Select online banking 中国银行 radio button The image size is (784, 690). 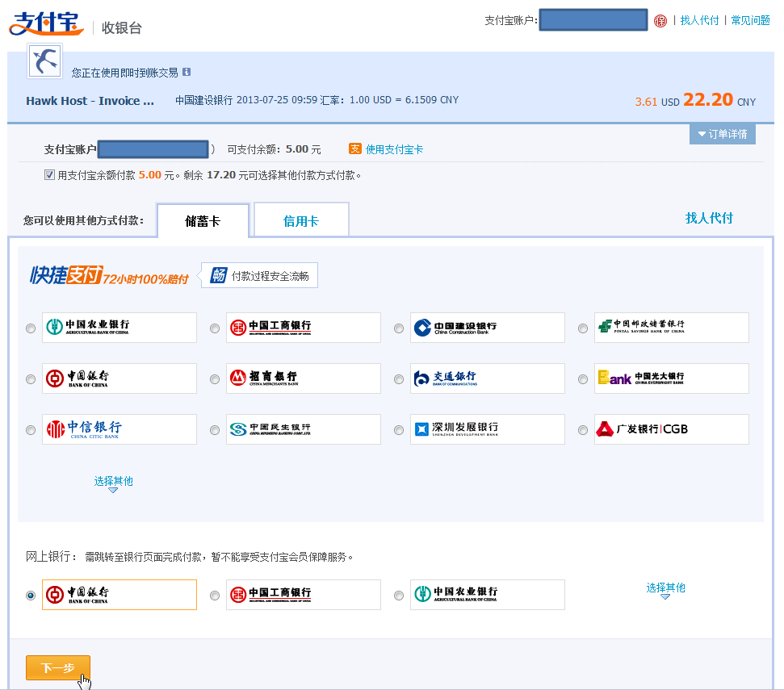[31, 595]
